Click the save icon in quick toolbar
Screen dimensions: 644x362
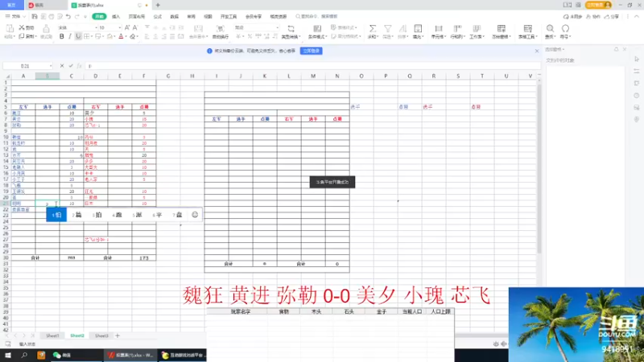point(35,16)
